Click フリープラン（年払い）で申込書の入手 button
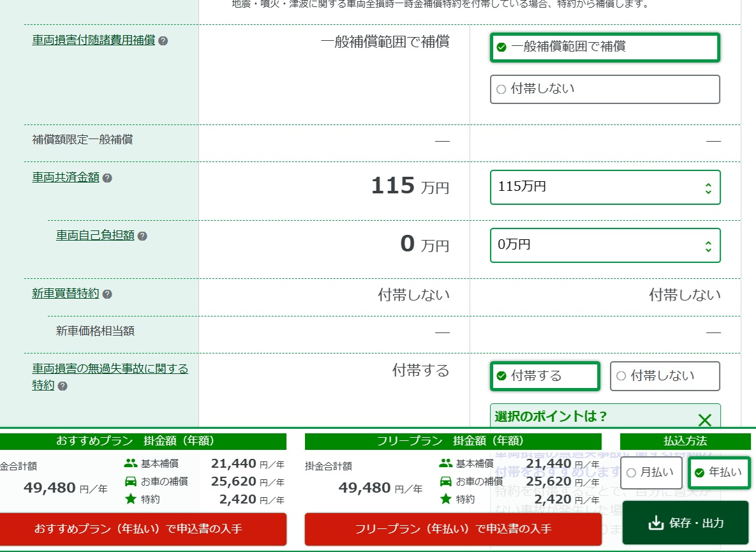 (x=453, y=529)
